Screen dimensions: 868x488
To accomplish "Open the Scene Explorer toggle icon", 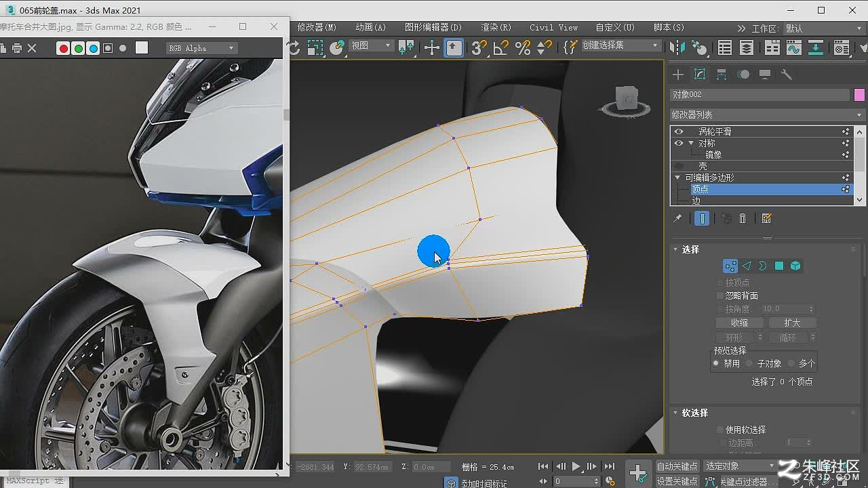I will pyautogui.click(x=725, y=47).
